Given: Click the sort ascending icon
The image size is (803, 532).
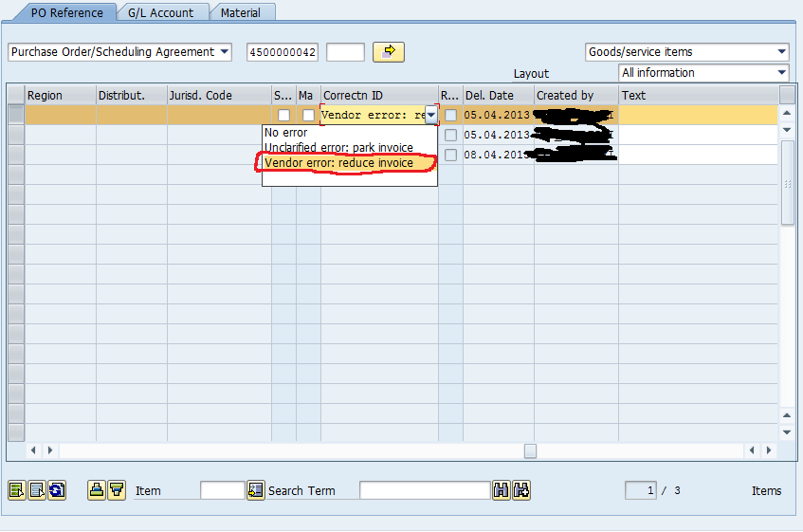Looking at the screenshot, I should pyautogui.click(x=97, y=490).
